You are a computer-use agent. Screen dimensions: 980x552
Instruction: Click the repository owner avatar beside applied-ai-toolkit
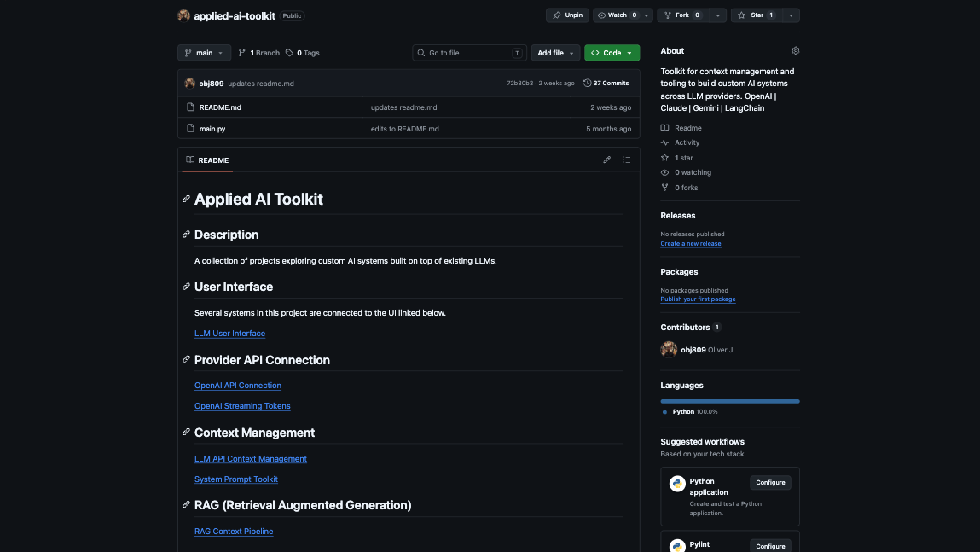(x=183, y=15)
